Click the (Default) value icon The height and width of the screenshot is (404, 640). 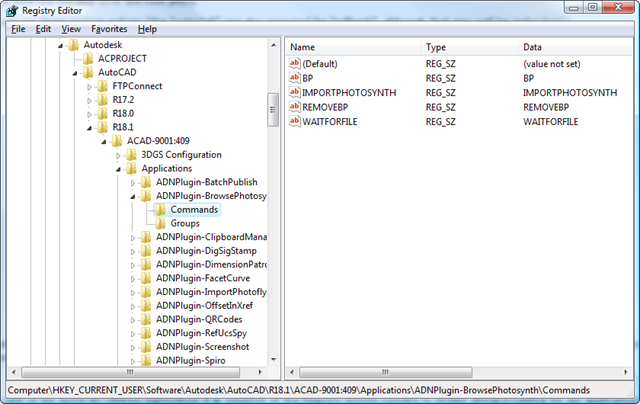coord(295,63)
